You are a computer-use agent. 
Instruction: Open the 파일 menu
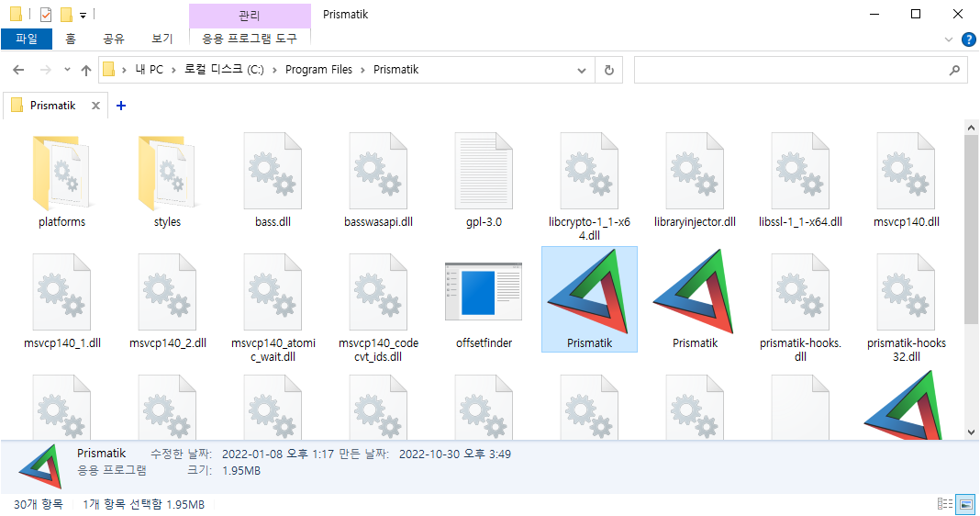click(27, 39)
